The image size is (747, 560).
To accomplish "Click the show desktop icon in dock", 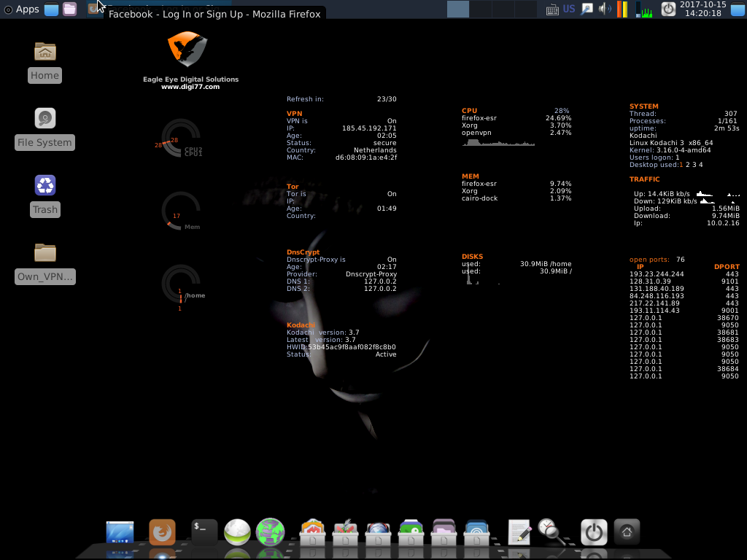I will 120,532.
